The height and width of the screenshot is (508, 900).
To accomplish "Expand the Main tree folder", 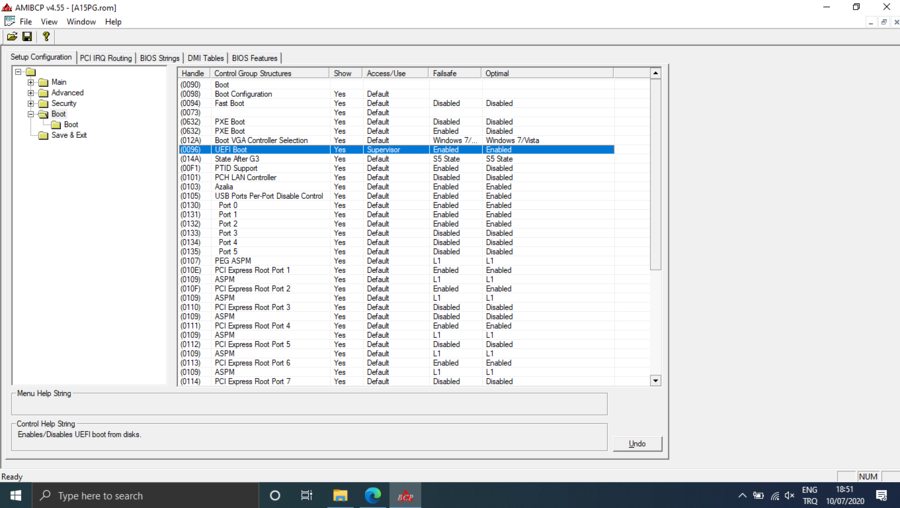I will pyautogui.click(x=31, y=82).
